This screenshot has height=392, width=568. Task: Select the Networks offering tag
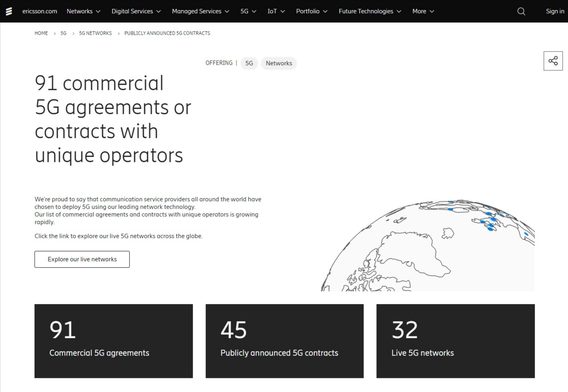tap(279, 63)
